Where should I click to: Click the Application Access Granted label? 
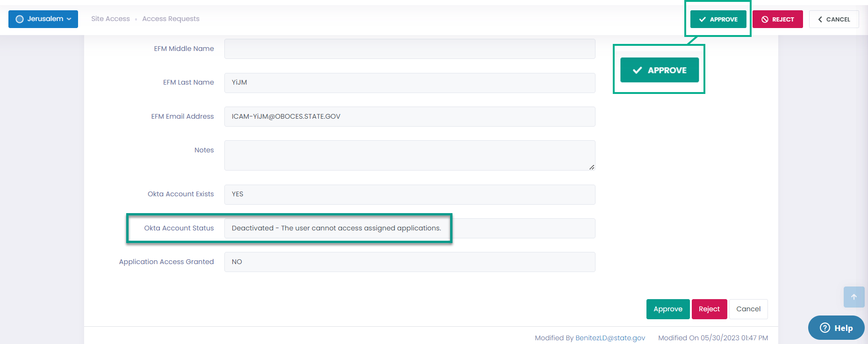[x=166, y=262]
